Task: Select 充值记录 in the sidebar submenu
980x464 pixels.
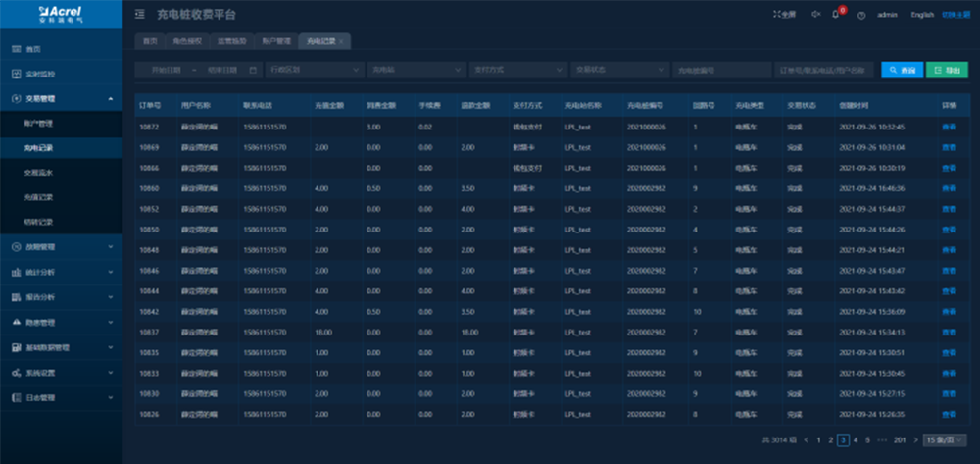Action: click(x=39, y=197)
